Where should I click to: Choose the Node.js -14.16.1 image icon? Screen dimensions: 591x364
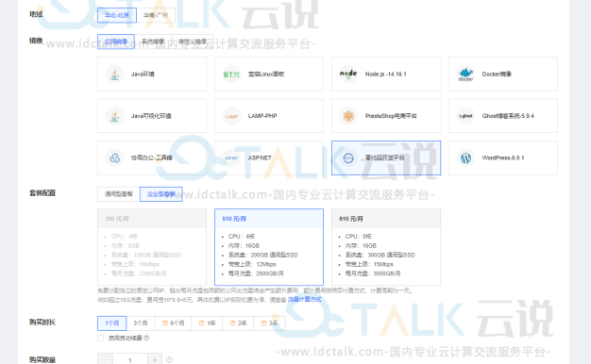[348, 74]
